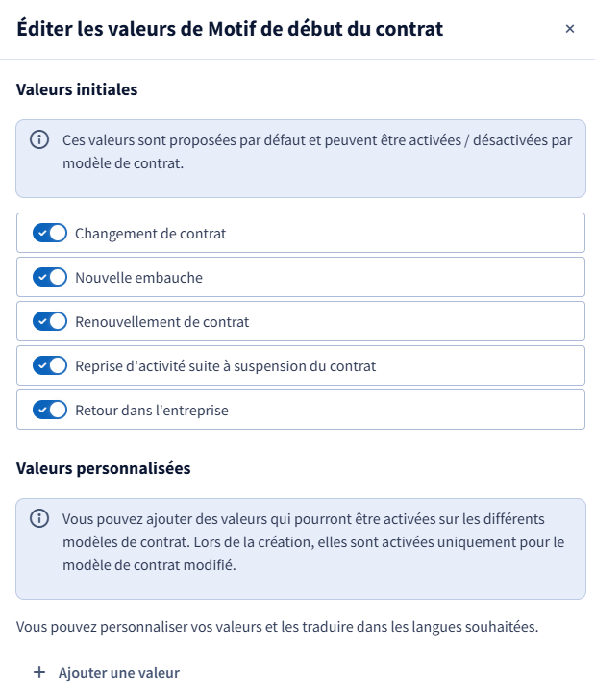The image size is (595, 700).
Task: Click the Renouvellement de contrat row label
Action: click(162, 322)
